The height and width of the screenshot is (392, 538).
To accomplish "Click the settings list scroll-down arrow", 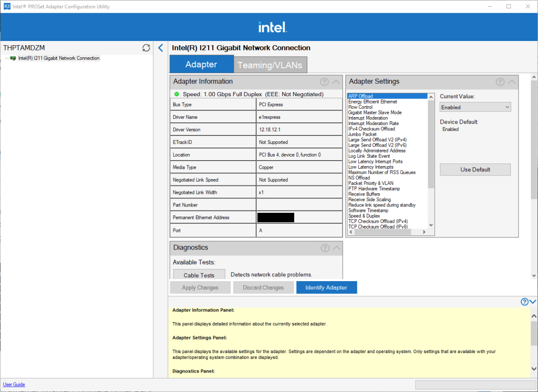I will (431, 225).
